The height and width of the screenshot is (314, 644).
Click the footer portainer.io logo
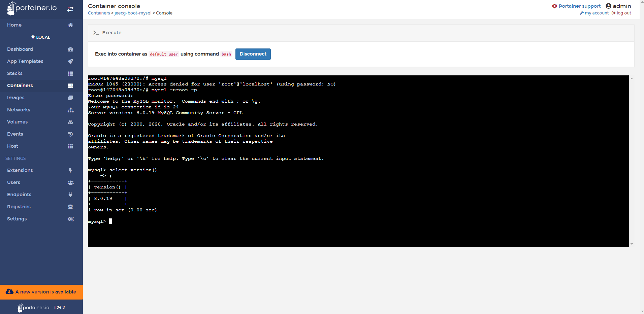pyautogui.click(x=33, y=308)
